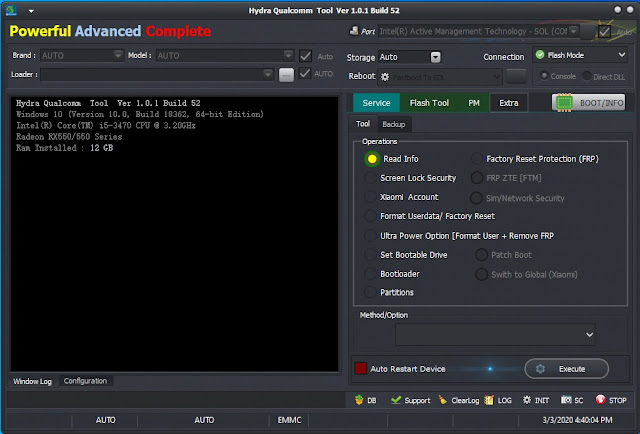Click the red STOP icon
This screenshot has height=434, width=640.
click(600, 400)
